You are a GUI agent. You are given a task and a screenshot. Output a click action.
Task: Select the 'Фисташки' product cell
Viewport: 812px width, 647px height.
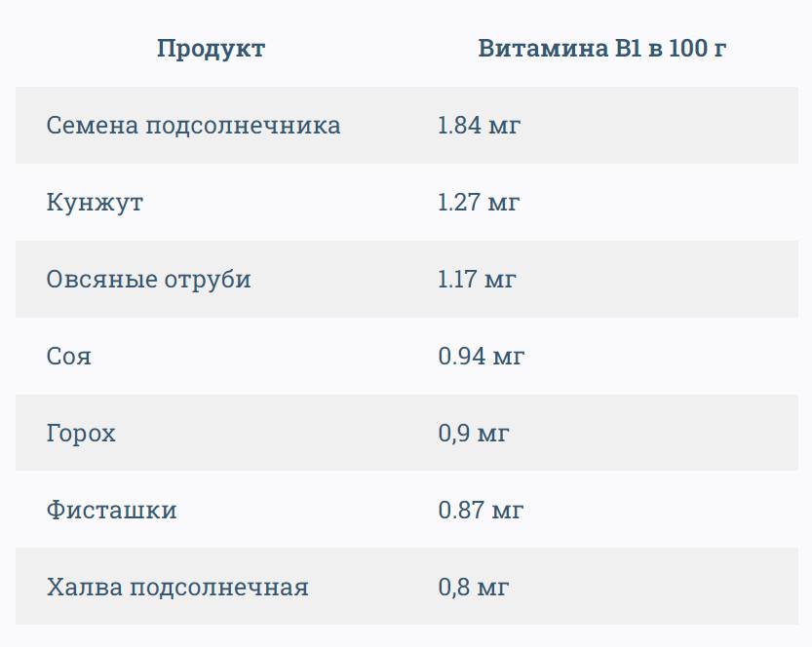click(x=111, y=511)
